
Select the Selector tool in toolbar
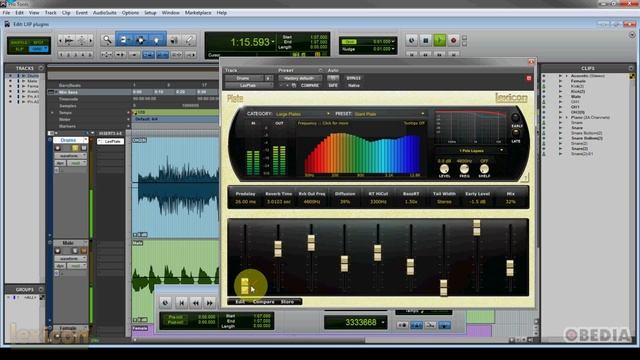[140, 40]
